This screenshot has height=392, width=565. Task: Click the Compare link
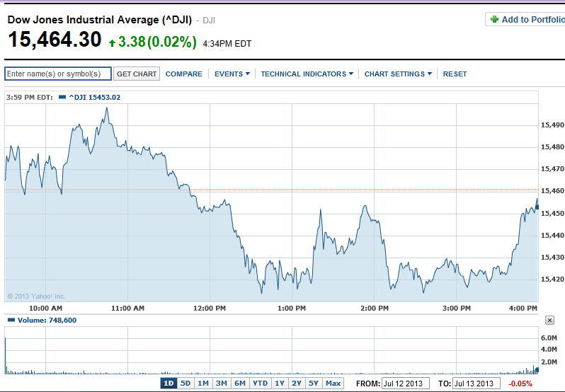click(x=183, y=74)
